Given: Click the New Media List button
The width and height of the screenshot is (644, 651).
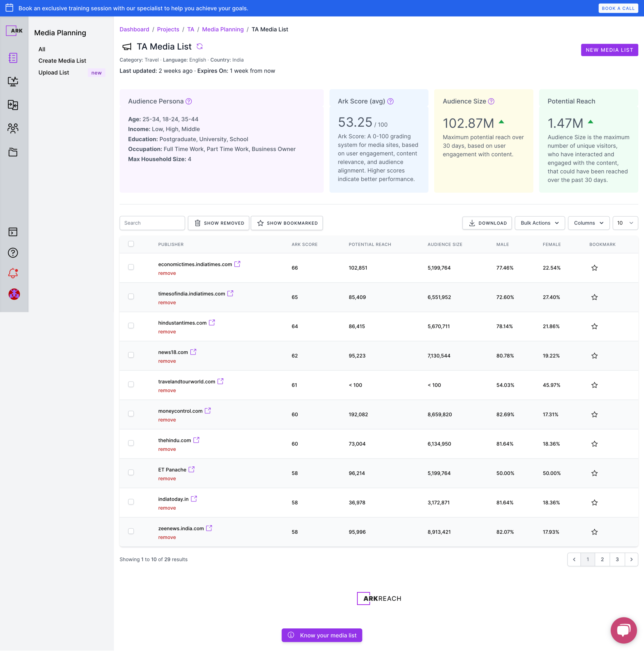Looking at the screenshot, I should tap(609, 50).
